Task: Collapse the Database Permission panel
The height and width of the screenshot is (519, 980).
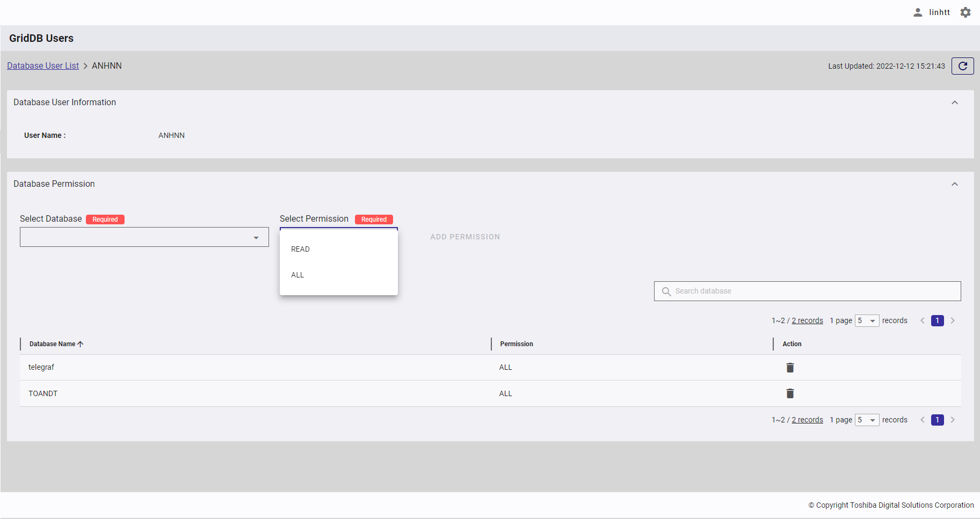Action: click(x=954, y=184)
